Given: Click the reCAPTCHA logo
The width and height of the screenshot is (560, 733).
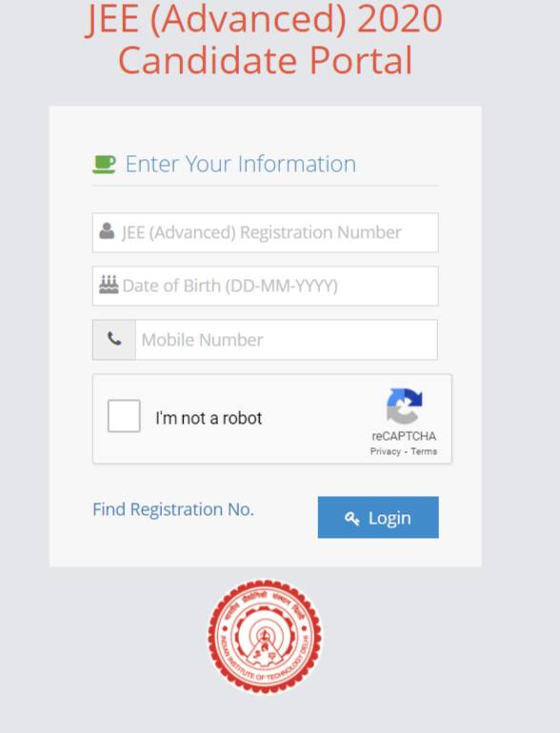Looking at the screenshot, I should coord(404,406).
